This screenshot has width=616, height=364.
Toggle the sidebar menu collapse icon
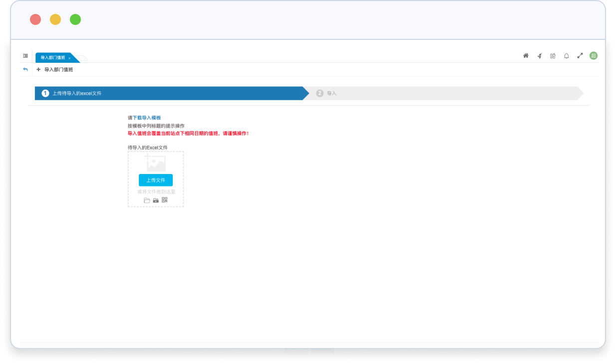(x=25, y=56)
